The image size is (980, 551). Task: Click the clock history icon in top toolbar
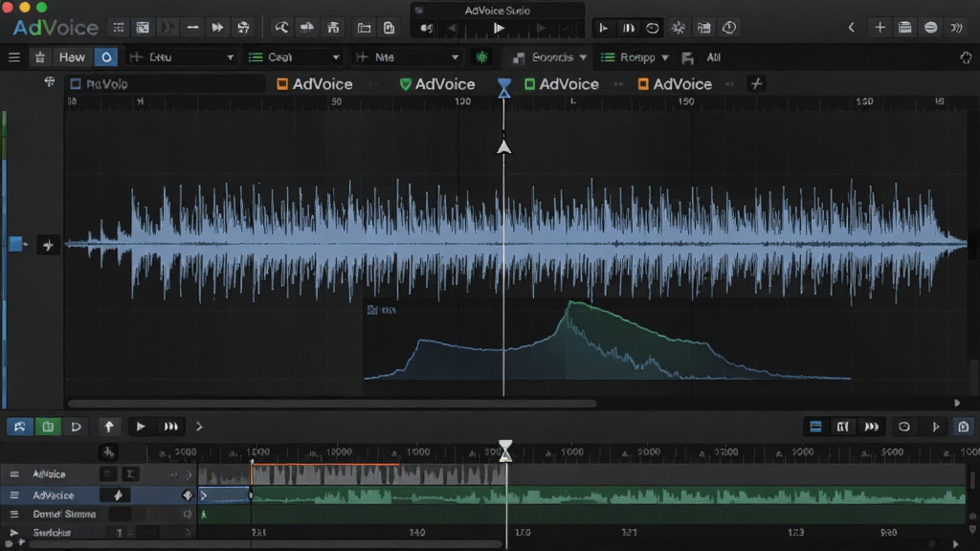pos(728,28)
